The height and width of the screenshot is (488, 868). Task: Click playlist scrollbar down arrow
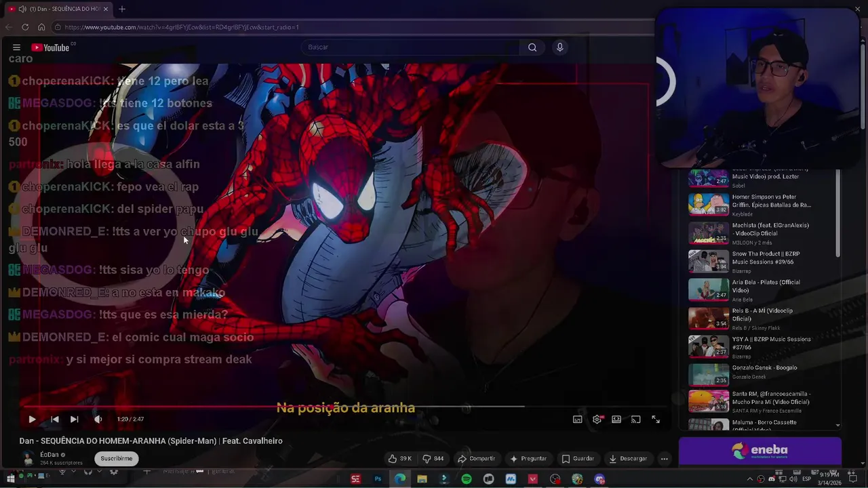[837, 426]
